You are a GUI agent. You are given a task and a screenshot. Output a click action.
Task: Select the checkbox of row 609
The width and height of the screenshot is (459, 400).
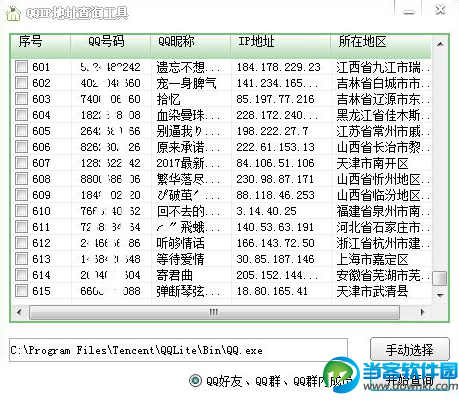pos(21,195)
